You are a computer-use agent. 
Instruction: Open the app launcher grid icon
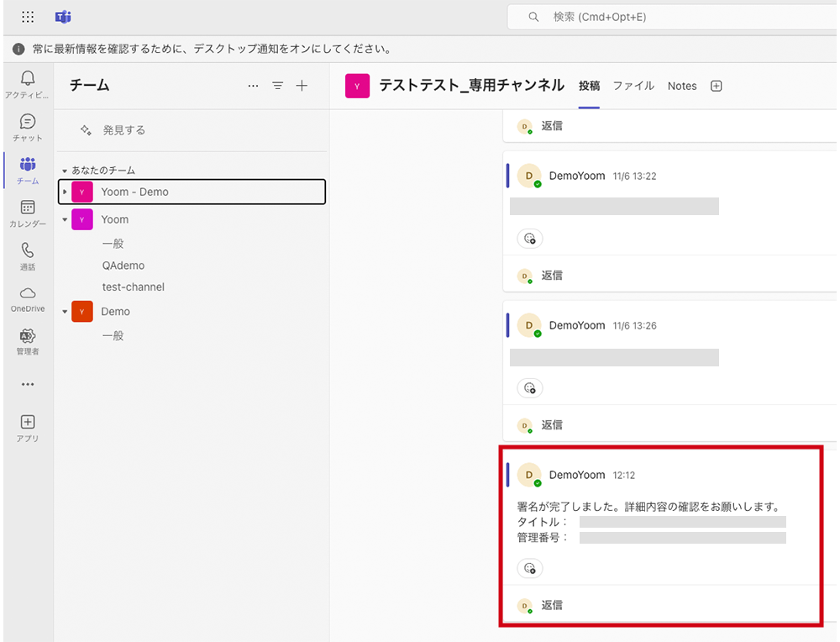click(x=28, y=17)
